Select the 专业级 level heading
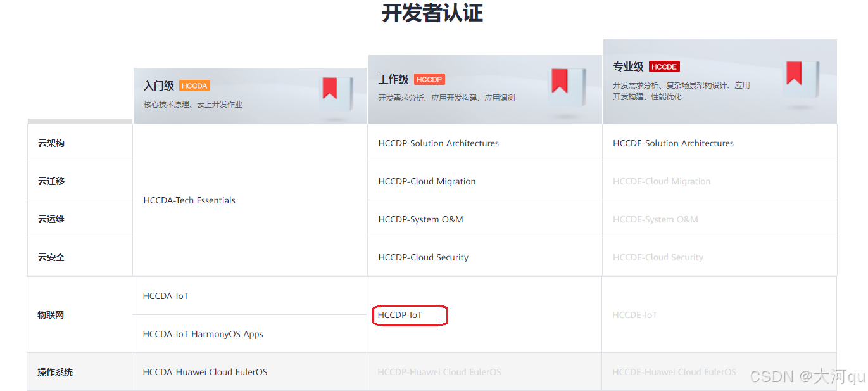The height and width of the screenshot is (391, 868). [628, 67]
